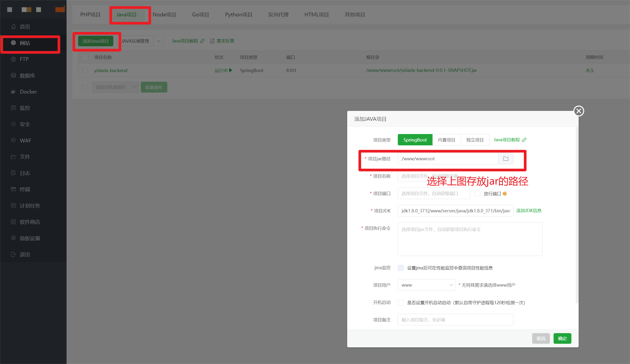Open the 面板设置 gear icon

pyautogui.click(x=14, y=238)
